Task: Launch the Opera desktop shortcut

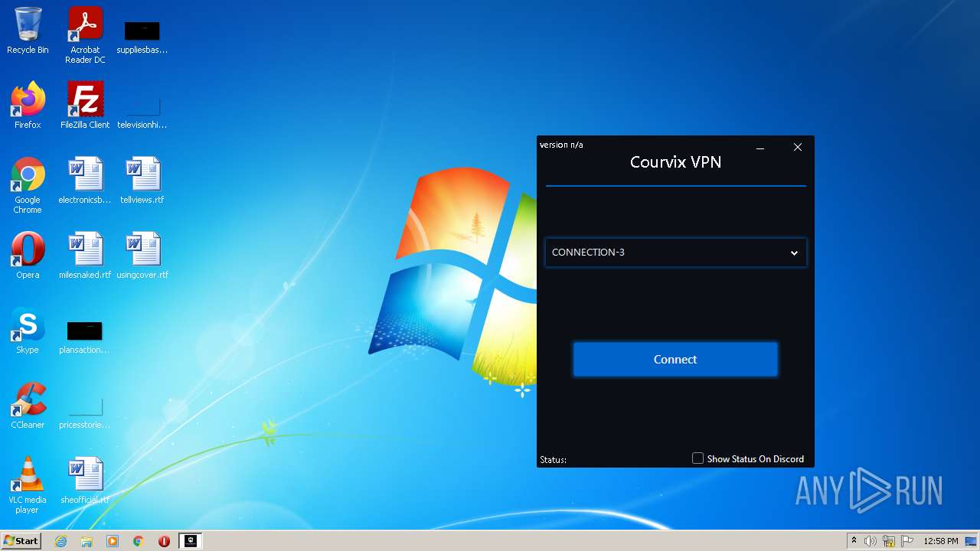Action: click(x=28, y=256)
